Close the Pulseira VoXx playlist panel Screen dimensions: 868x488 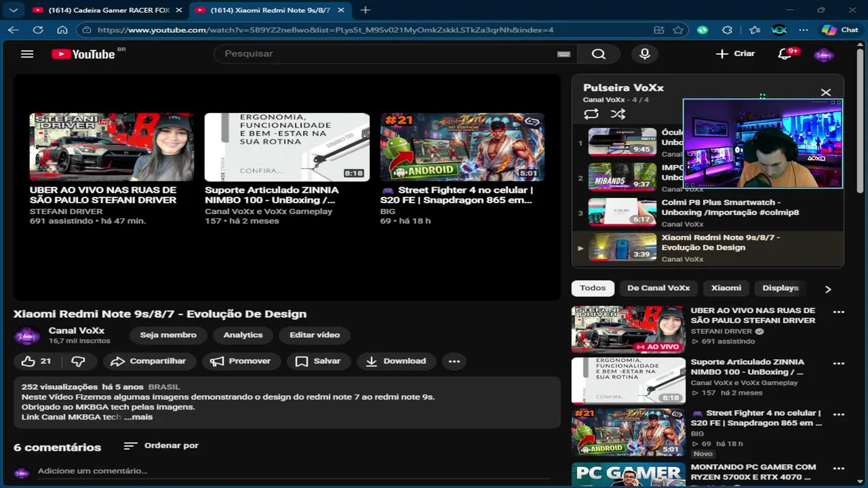point(825,92)
